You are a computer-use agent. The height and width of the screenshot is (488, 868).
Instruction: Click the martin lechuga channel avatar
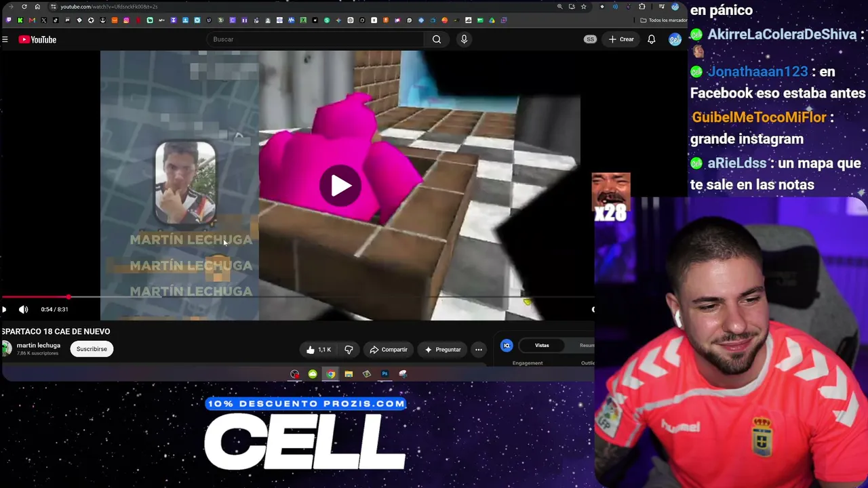pyautogui.click(x=7, y=349)
